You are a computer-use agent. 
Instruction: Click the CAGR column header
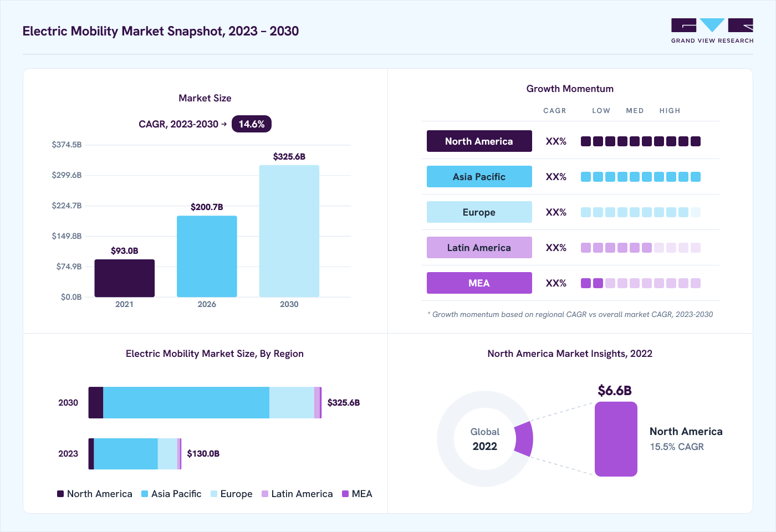555,111
